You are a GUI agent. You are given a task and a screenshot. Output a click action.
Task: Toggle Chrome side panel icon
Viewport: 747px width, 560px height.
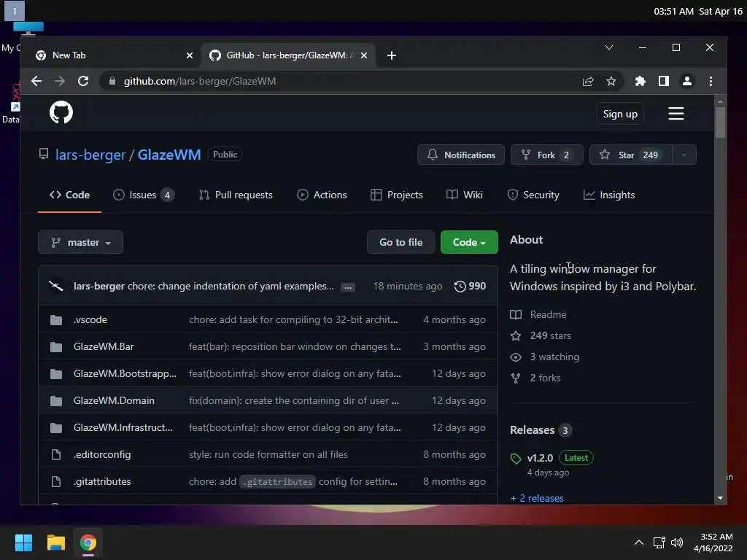pos(664,82)
